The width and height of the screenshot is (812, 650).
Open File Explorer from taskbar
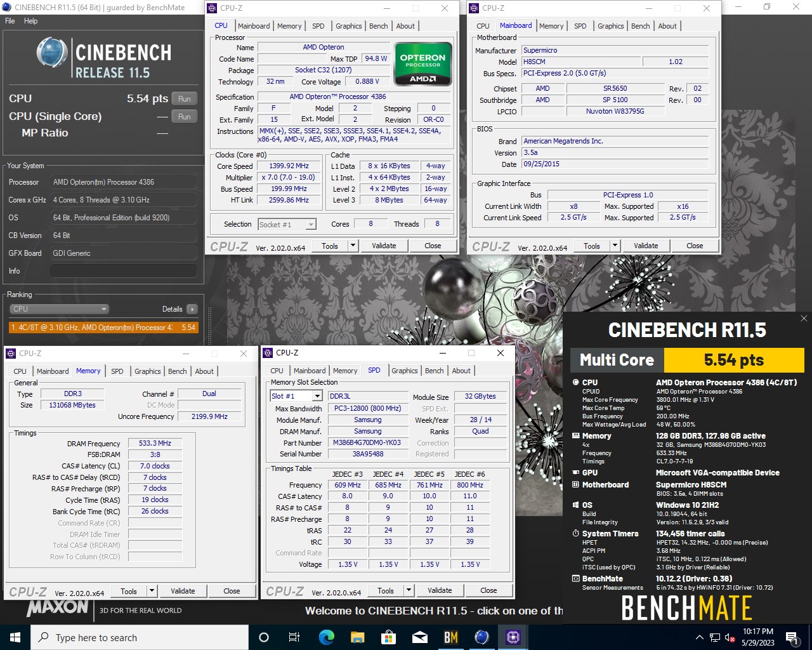click(x=357, y=637)
